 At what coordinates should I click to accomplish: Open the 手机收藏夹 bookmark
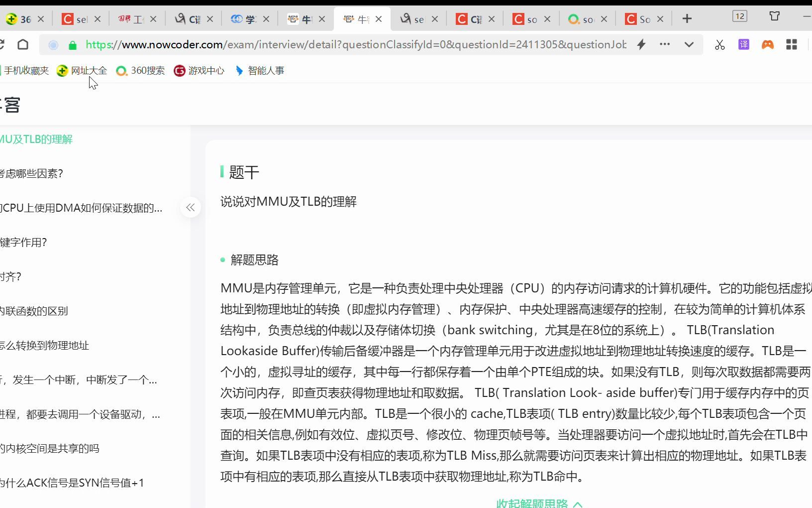(x=25, y=71)
